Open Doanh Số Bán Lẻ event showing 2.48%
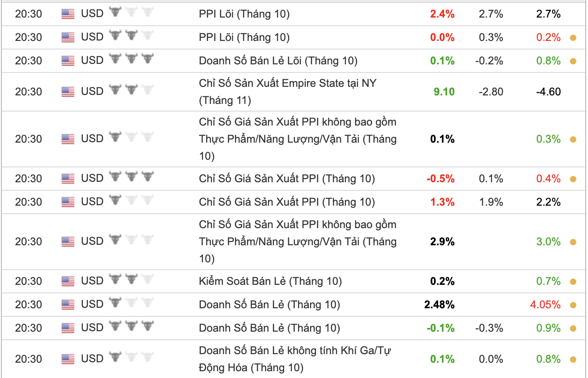This screenshot has width=588, height=378. coord(269,305)
